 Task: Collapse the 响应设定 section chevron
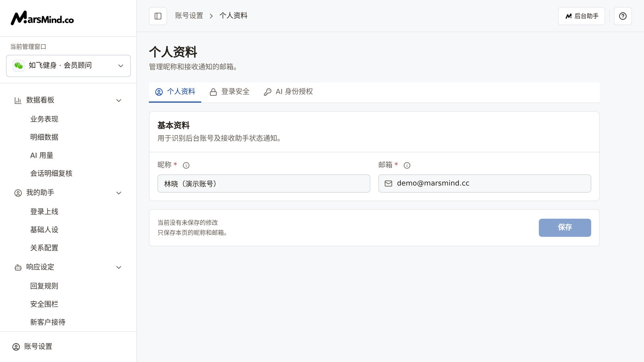119,267
